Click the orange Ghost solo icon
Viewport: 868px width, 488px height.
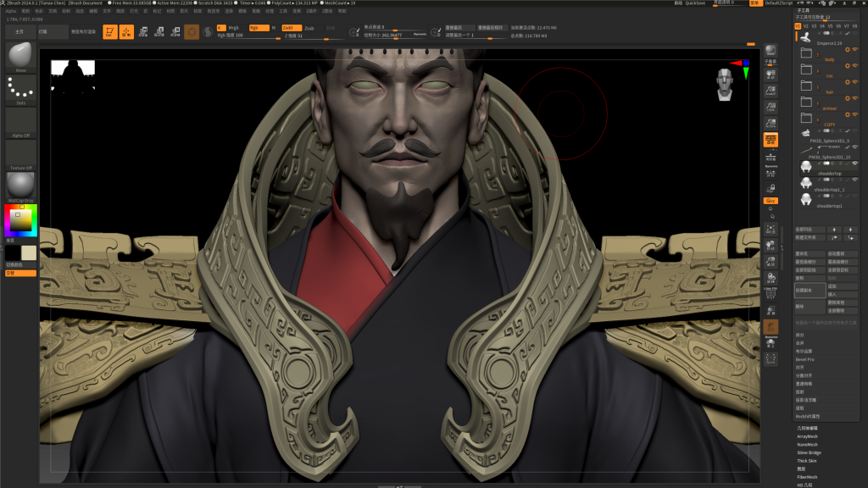click(771, 327)
